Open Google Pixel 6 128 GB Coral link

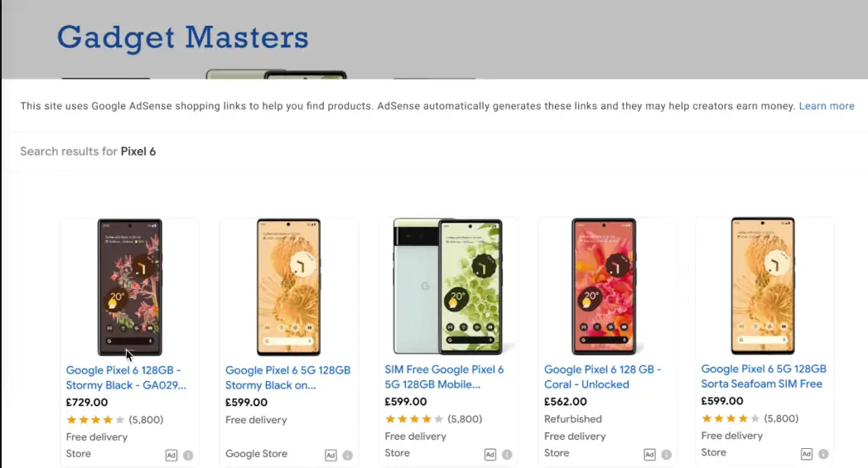(x=603, y=377)
